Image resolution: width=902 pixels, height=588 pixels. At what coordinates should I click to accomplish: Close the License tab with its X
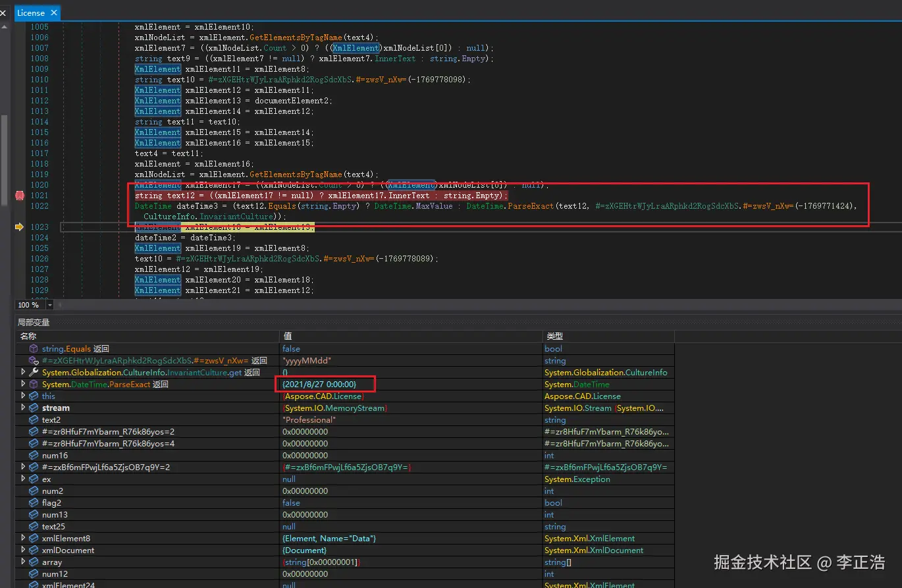[53, 13]
